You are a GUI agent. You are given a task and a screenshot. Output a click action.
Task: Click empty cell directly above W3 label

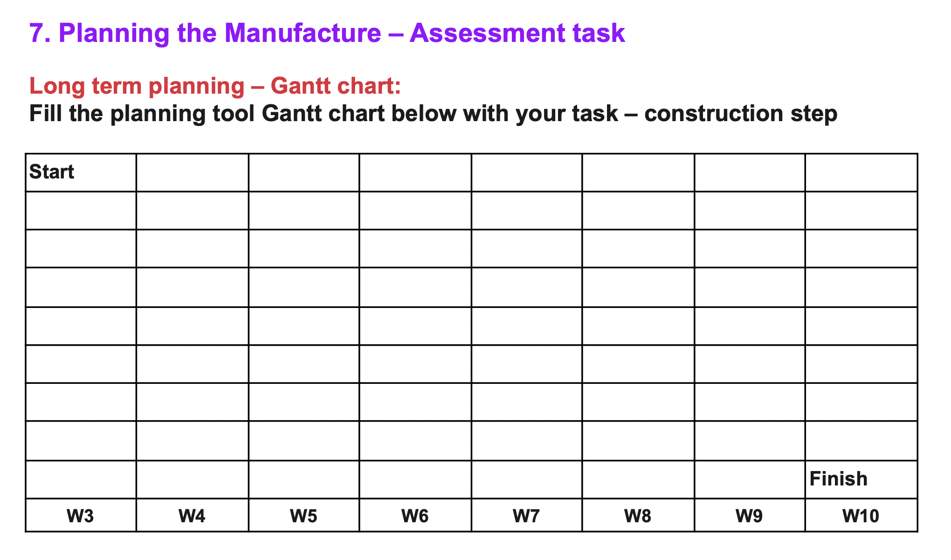pos(80,479)
